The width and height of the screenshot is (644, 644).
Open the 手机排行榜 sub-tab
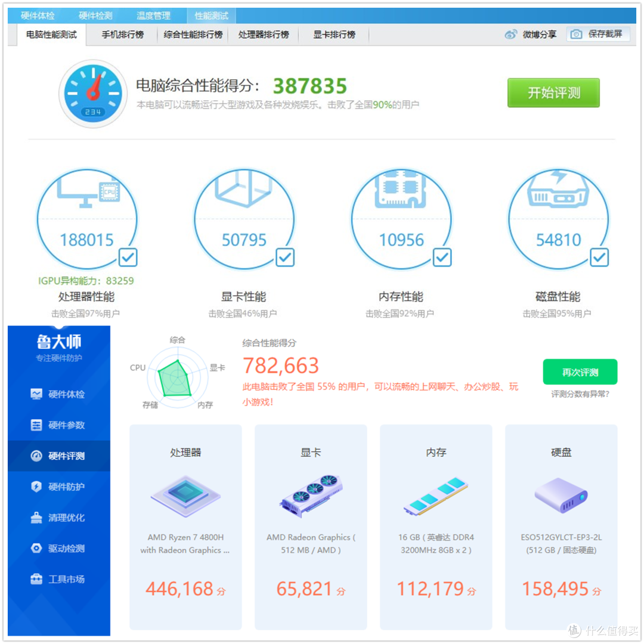122,35
